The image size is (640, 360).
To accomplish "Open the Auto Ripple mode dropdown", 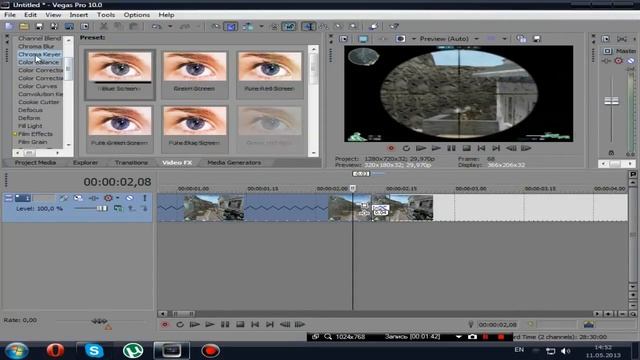I will click(x=261, y=27).
